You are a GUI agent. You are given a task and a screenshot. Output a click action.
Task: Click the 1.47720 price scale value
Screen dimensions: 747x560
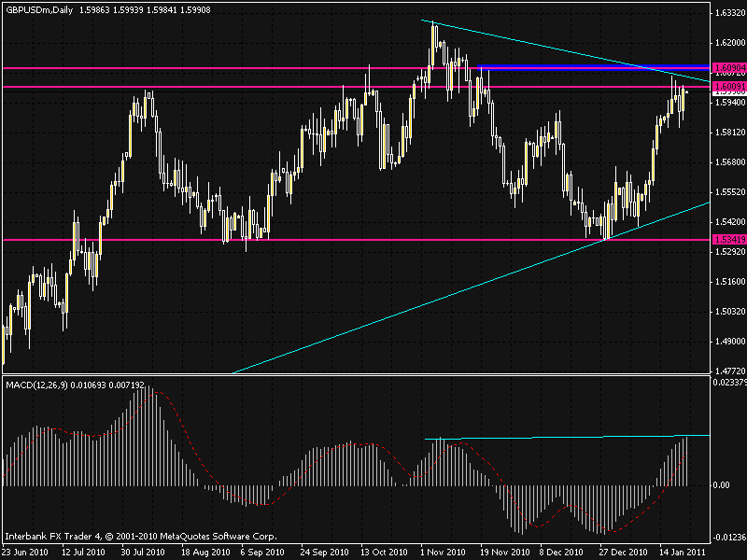pos(728,371)
